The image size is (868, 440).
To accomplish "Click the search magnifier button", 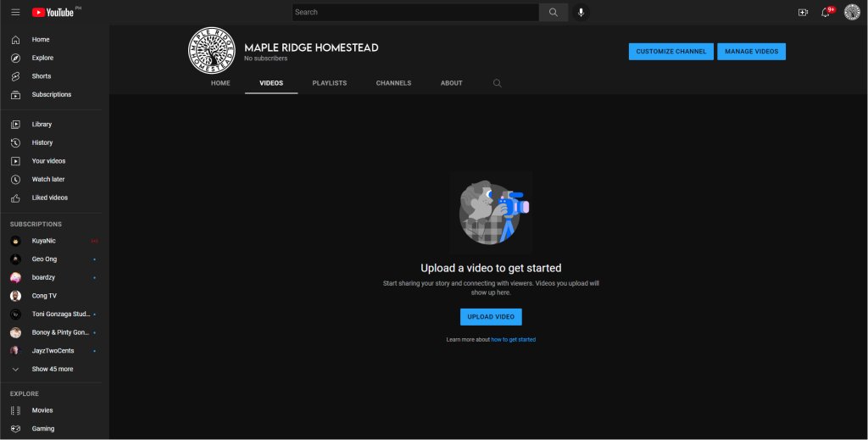I will [553, 12].
